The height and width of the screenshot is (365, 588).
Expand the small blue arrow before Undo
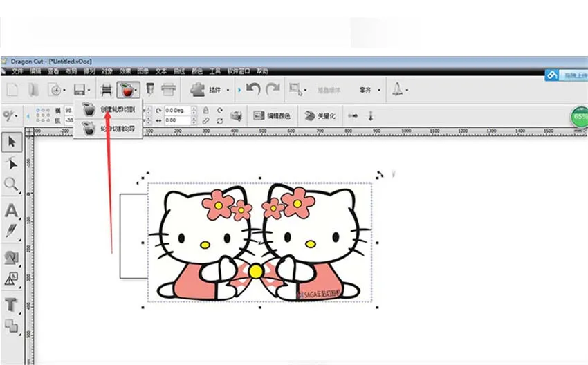click(239, 90)
